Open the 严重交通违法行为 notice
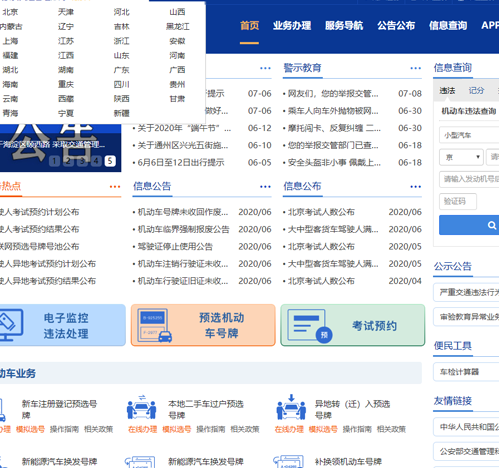 (466, 292)
